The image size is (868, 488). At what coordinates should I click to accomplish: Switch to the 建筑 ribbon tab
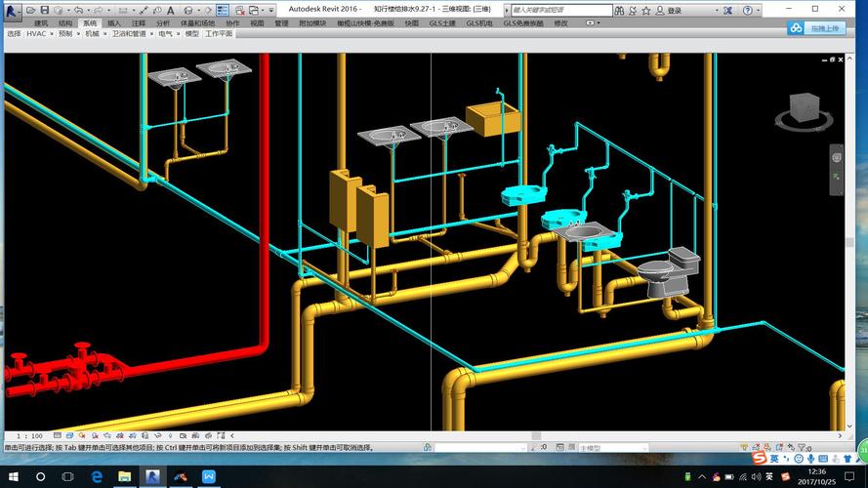tap(40, 22)
